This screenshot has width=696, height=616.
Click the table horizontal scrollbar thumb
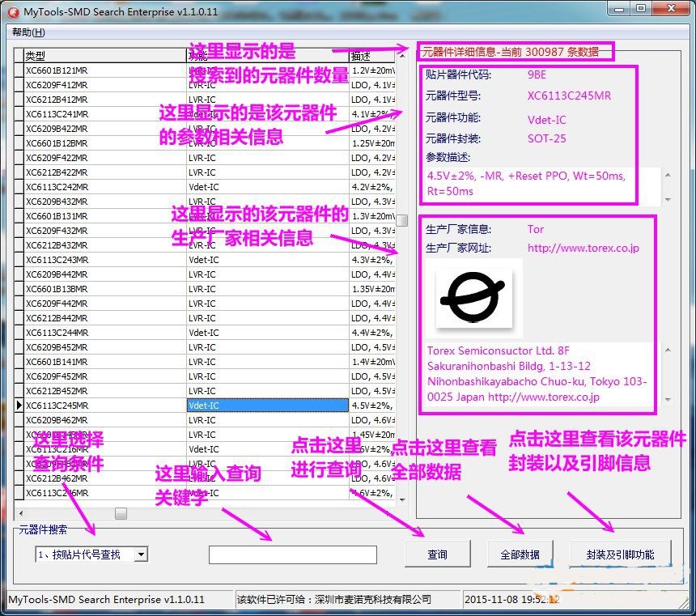pos(121,513)
